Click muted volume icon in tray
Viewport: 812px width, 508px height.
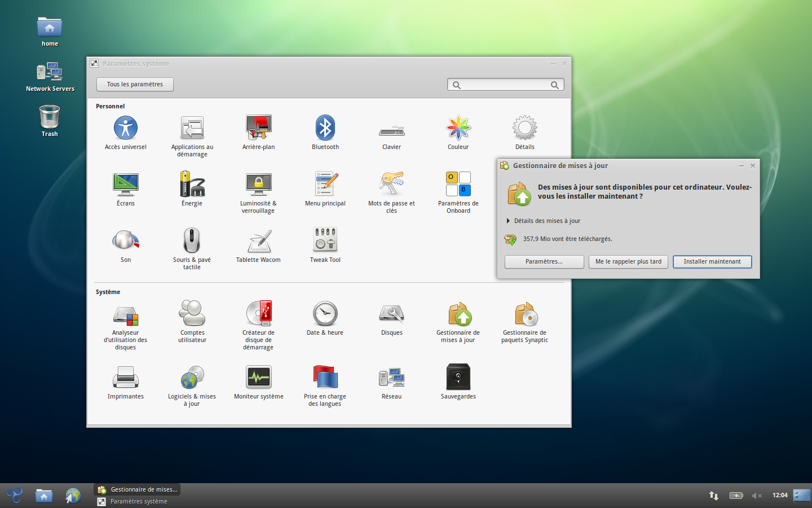(757, 496)
